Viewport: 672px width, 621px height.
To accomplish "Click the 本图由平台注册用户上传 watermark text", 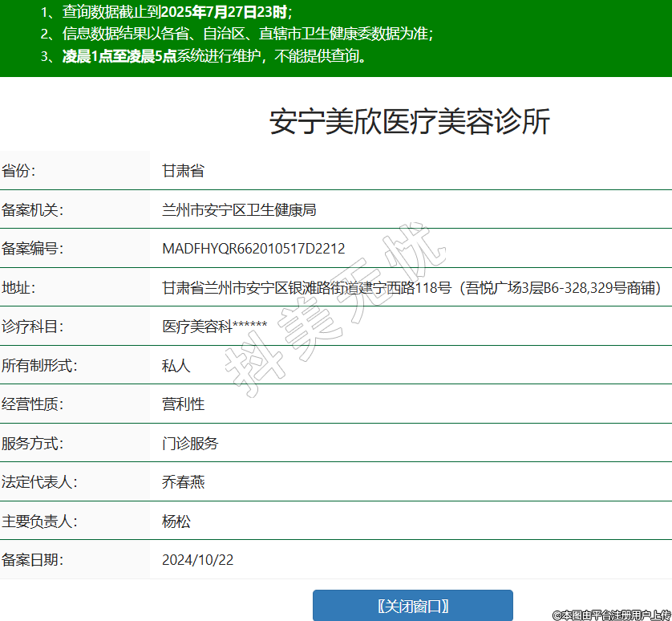I will pyautogui.click(x=611, y=614).
